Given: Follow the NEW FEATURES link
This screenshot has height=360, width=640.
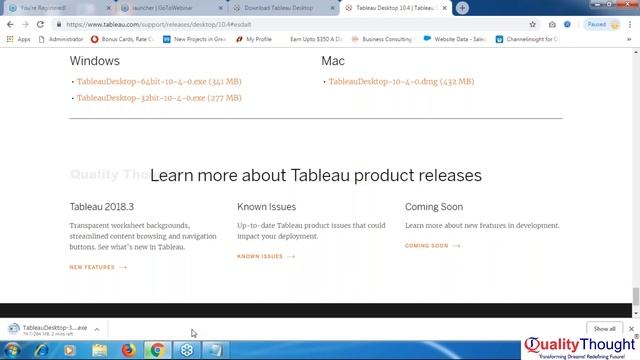Looking at the screenshot, I should [98, 267].
